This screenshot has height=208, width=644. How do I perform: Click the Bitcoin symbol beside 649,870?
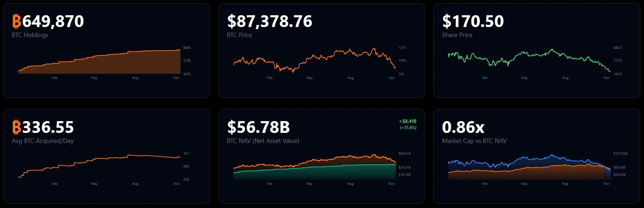click(17, 21)
